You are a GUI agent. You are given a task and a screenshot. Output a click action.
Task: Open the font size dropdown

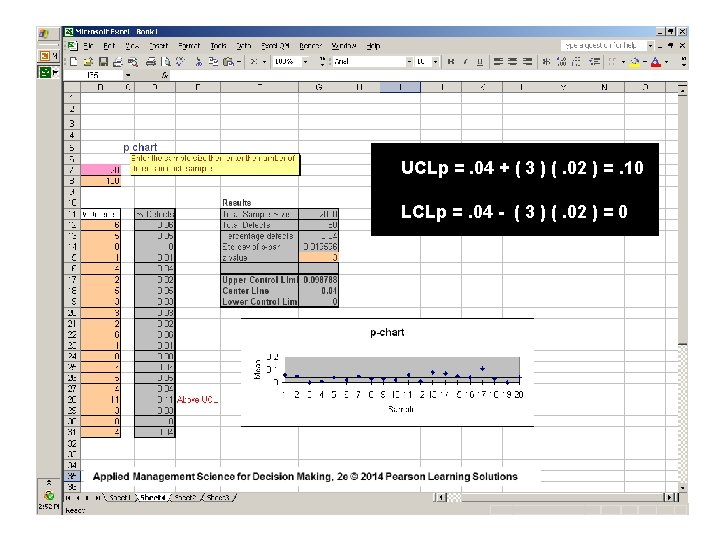click(435, 62)
